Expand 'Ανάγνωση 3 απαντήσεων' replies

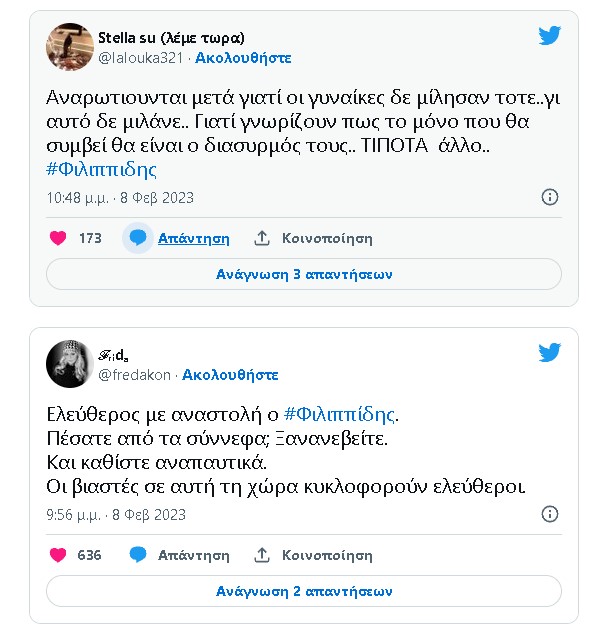[304, 274]
